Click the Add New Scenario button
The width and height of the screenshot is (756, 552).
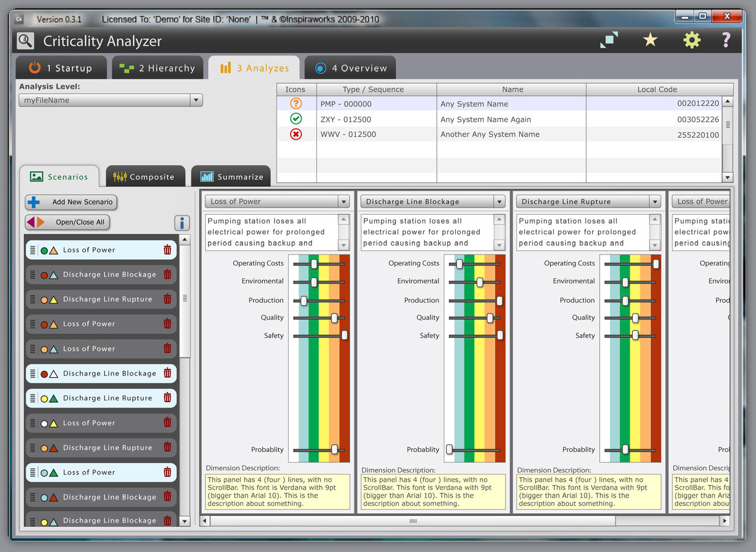pos(71,202)
